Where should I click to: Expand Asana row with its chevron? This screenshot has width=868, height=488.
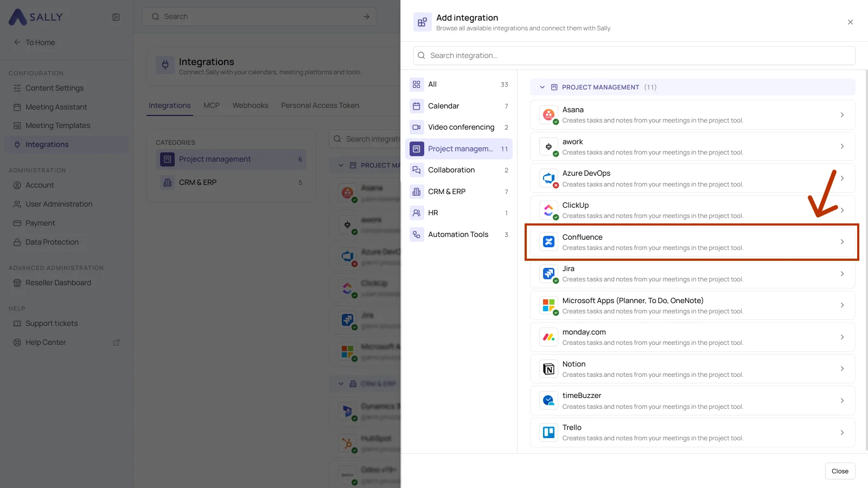[842, 114]
